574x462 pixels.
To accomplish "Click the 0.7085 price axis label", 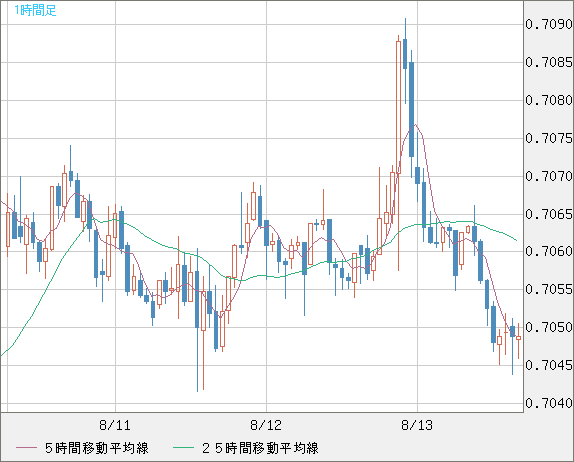I will [x=549, y=62].
